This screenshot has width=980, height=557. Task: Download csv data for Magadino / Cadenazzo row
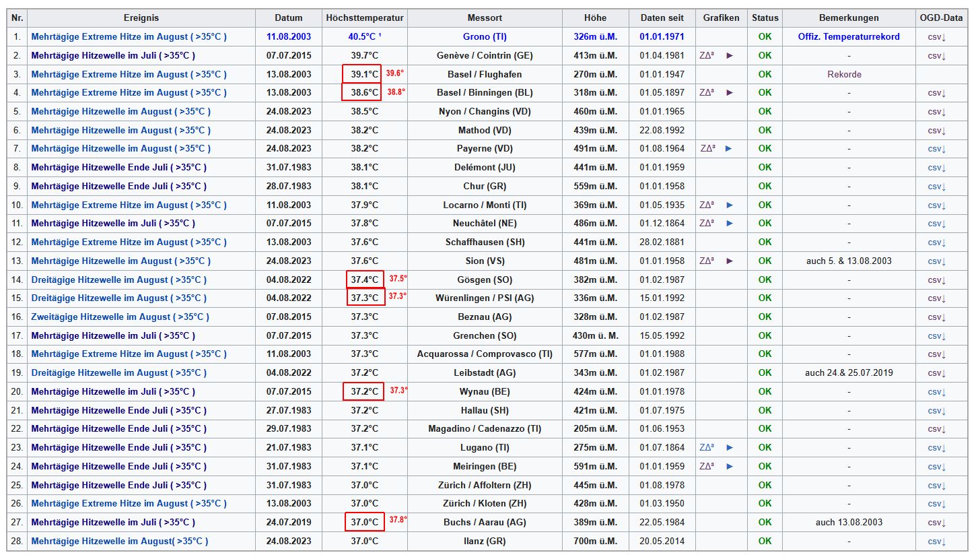[937, 429]
